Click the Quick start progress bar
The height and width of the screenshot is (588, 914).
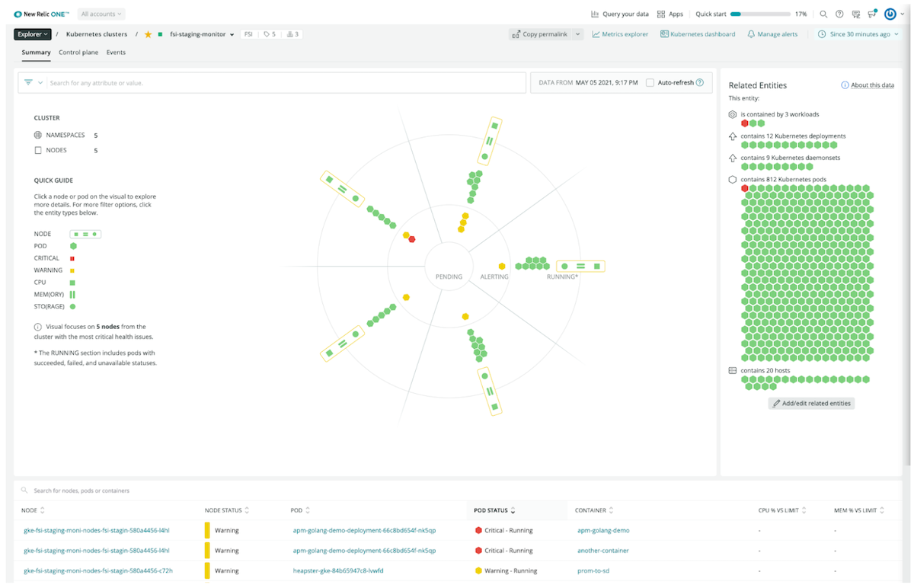[759, 14]
